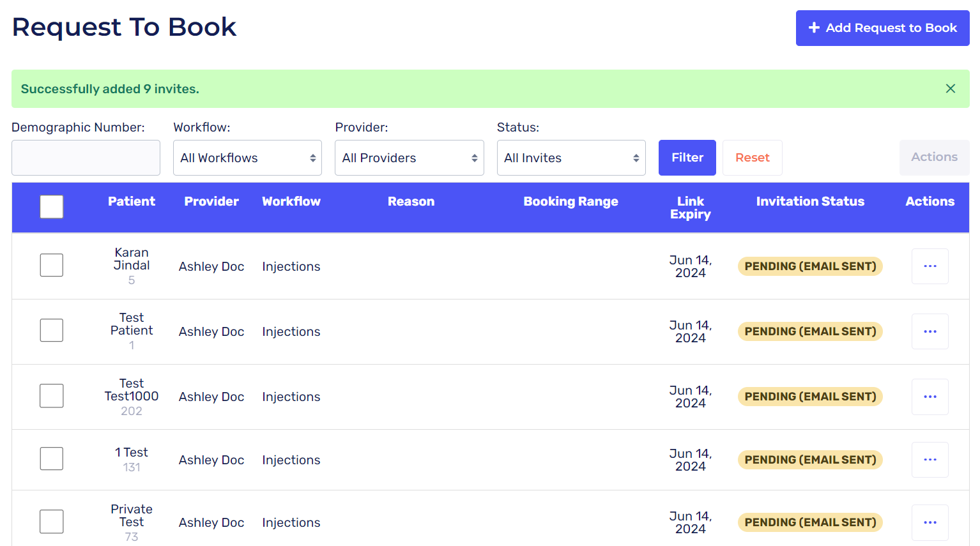Open the bulk Actions menu
This screenshot has width=980, height=546.
pos(934,157)
